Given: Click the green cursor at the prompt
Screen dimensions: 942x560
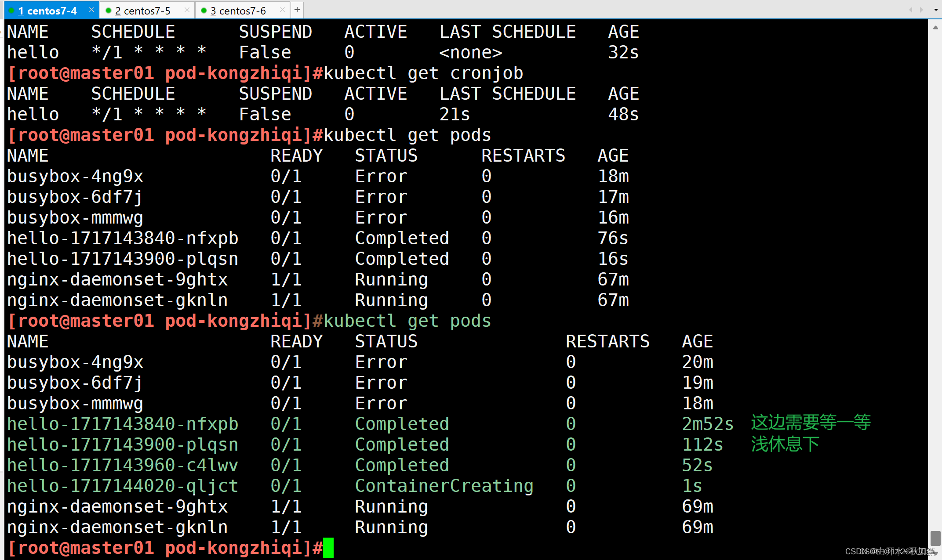Looking at the screenshot, I should (x=328, y=548).
